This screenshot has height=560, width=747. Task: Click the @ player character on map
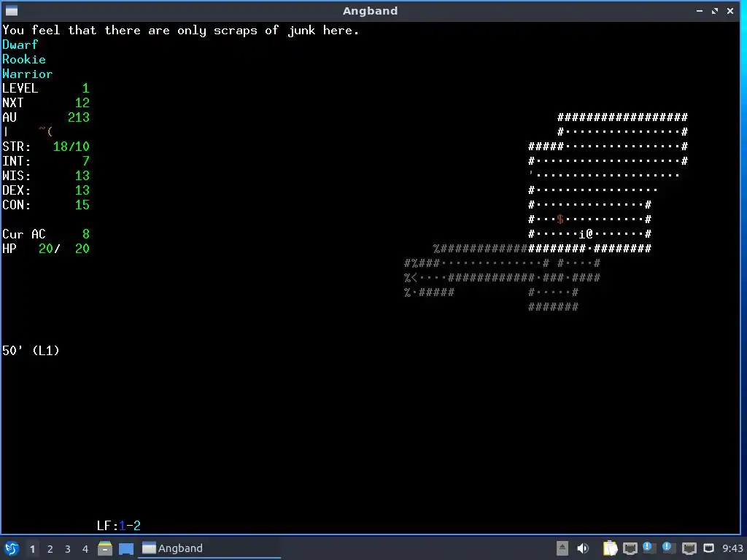pyautogui.click(x=589, y=234)
